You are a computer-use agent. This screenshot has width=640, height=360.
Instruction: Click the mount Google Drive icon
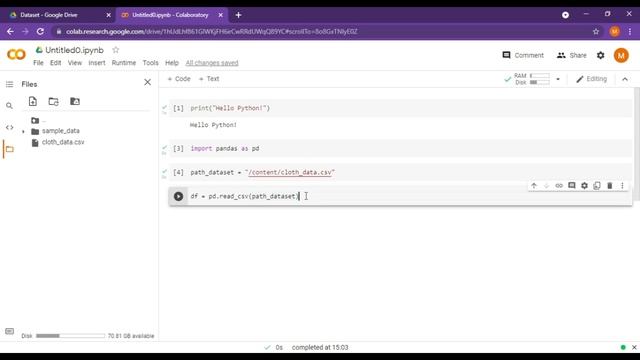coord(75,101)
